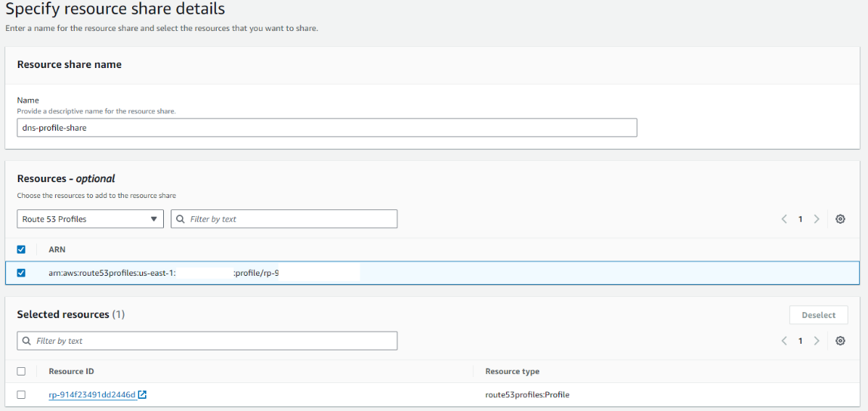Expand the Route 53 Profiles resource type dropdown
Image resolution: width=868 pixels, height=411 pixels.
click(90, 219)
